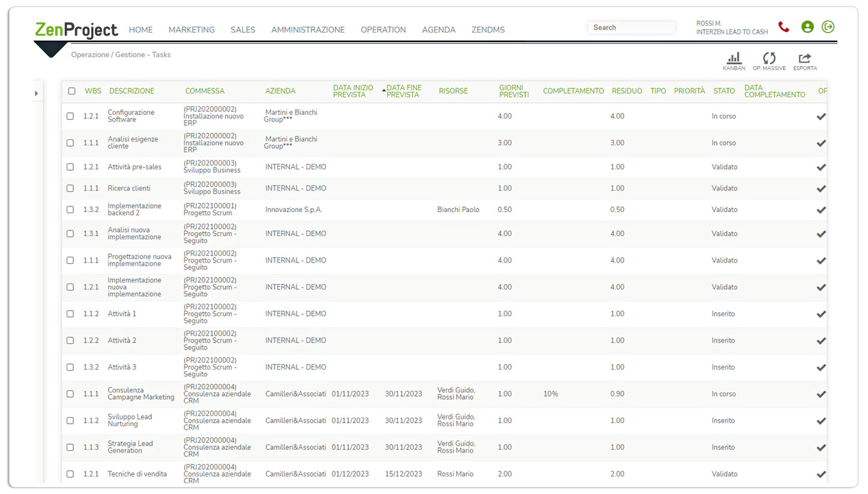
Task: Click the Residuo column header
Action: coord(627,91)
